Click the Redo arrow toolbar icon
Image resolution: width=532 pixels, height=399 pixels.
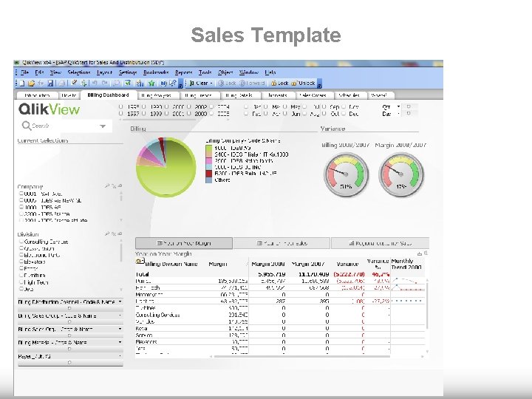pyautogui.click(x=105, y=83)
